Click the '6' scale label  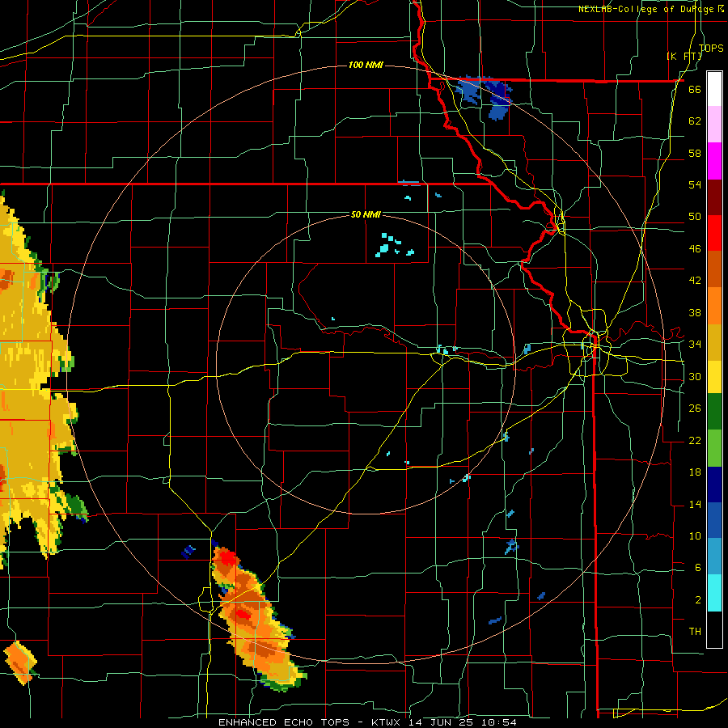[x=697, y=567]
